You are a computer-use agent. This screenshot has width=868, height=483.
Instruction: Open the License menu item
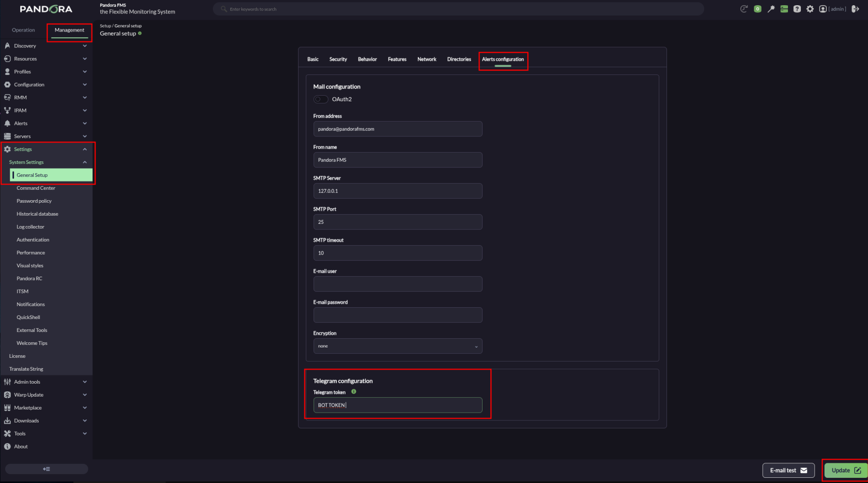coord(17,356)
